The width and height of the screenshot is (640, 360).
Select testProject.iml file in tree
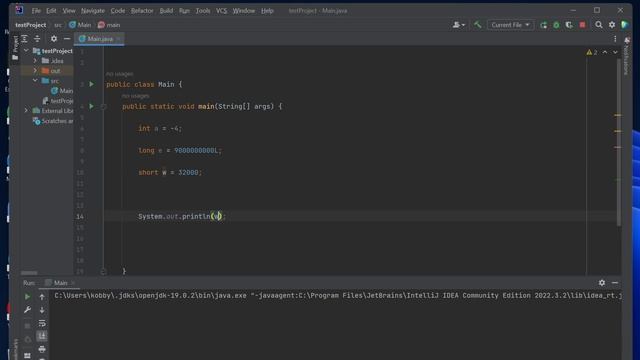[x=58, y=101]
